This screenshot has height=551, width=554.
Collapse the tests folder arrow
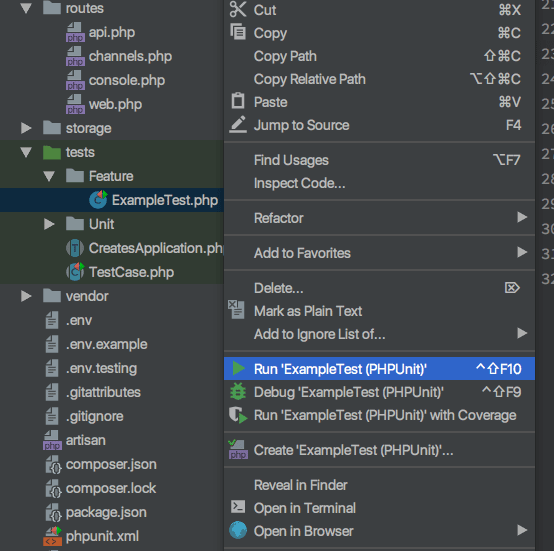26,152
